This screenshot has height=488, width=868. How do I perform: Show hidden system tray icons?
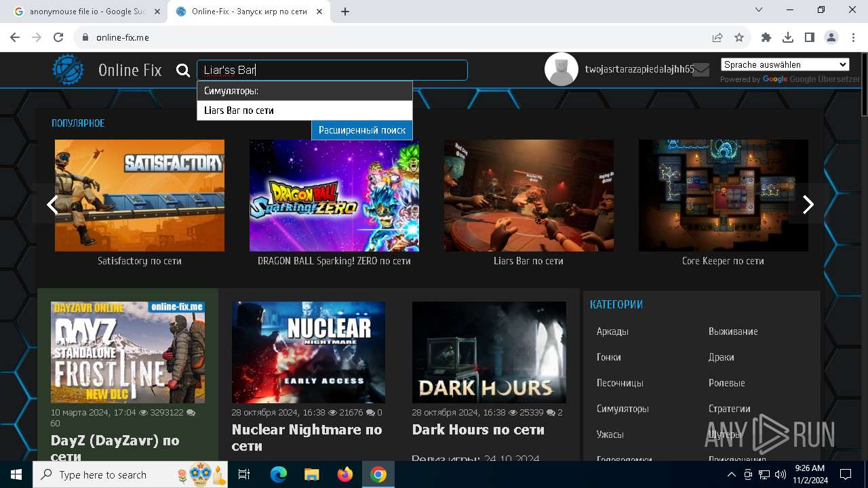[x=732, y=474]
